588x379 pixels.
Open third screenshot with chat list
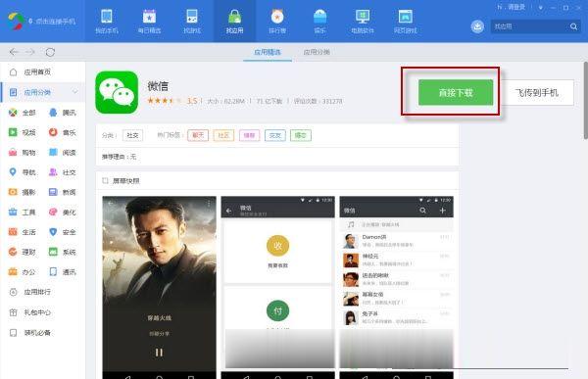coord(396,287)
